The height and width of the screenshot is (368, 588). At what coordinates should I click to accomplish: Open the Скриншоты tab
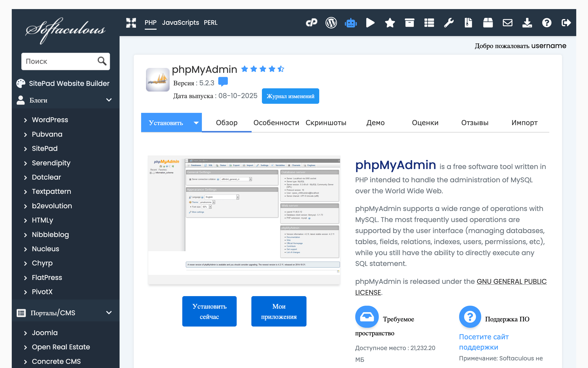(x=326, y=123)
